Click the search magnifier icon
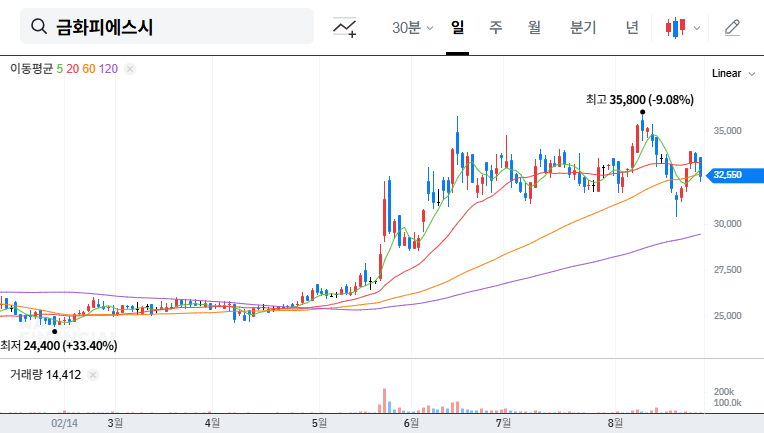The height and width of the screenshot is (433, 764). (38, 26)
